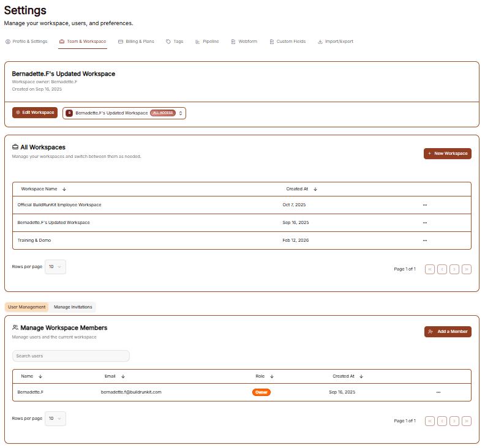
Task: Select the Training & Demo workspace name
Action: 34,241
